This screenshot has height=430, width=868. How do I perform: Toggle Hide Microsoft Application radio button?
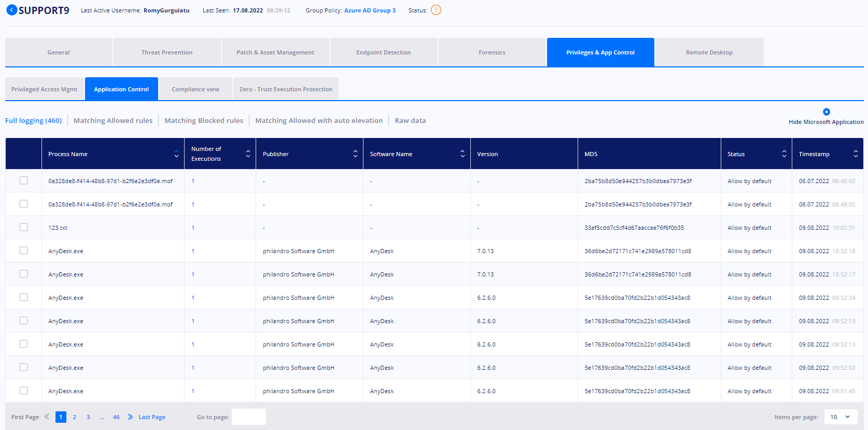point(827,112)
